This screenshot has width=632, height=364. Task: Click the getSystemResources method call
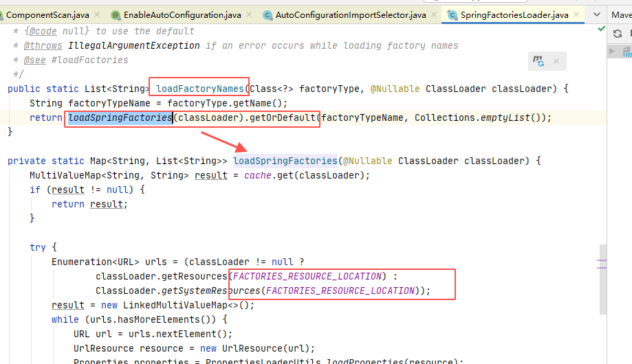[x=211, y=291]
